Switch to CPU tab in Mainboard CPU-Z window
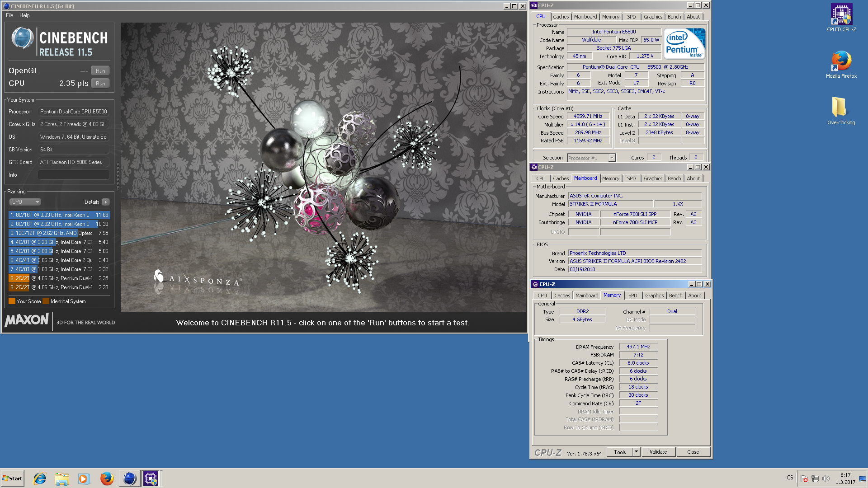The height and width of the screenshot is (488, 868). (x=541, y=178)
